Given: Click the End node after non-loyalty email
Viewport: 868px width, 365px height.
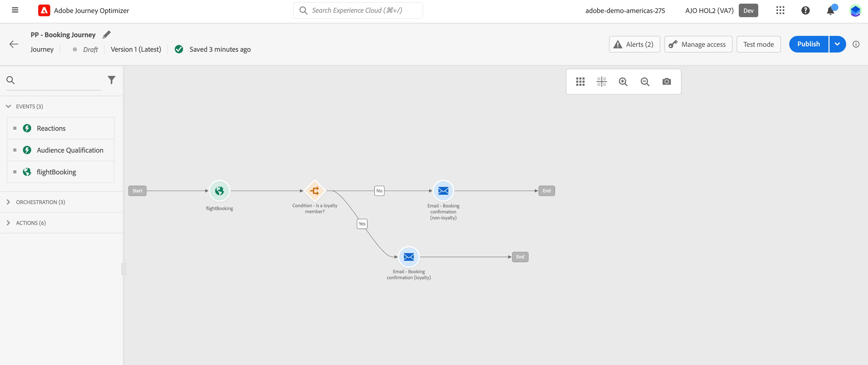Looking at the screenshot, I should pyautogui.click(x=547, y=191).
